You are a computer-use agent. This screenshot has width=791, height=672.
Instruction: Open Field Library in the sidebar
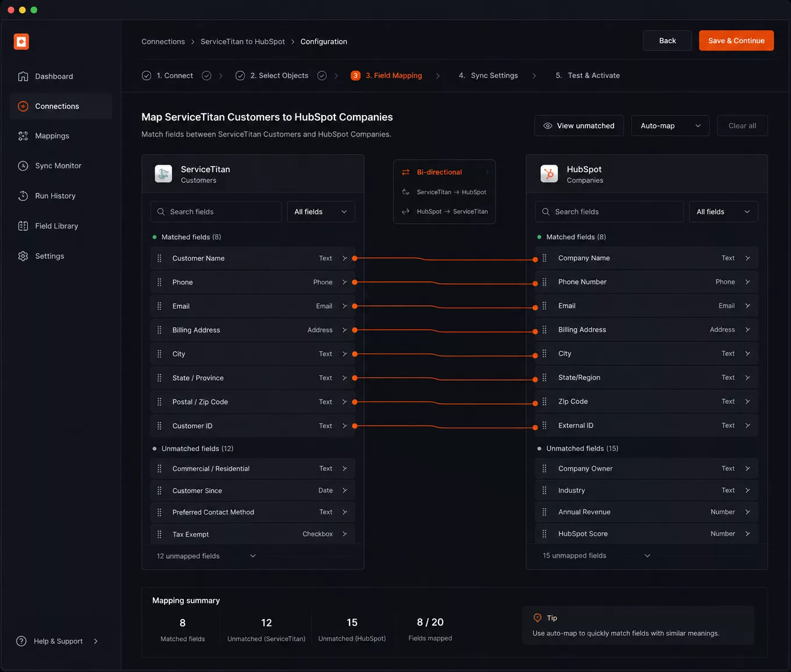[56, 226]
